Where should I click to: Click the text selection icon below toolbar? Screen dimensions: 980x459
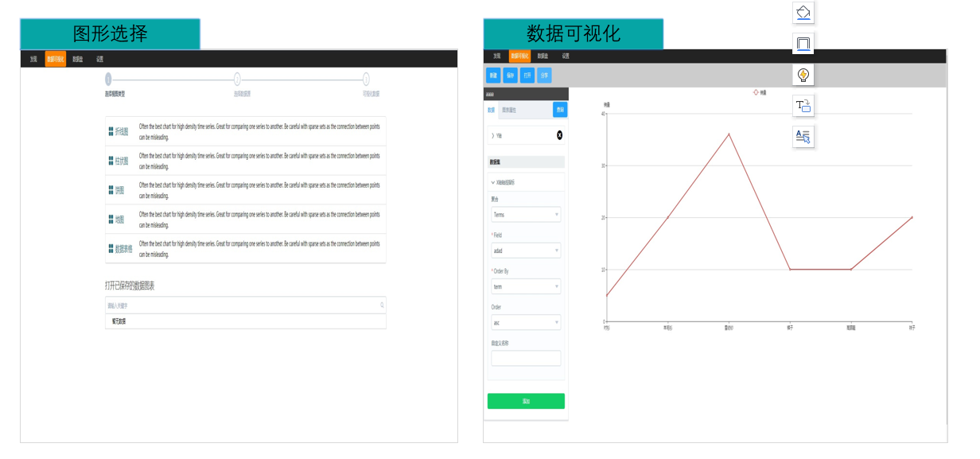803,136
